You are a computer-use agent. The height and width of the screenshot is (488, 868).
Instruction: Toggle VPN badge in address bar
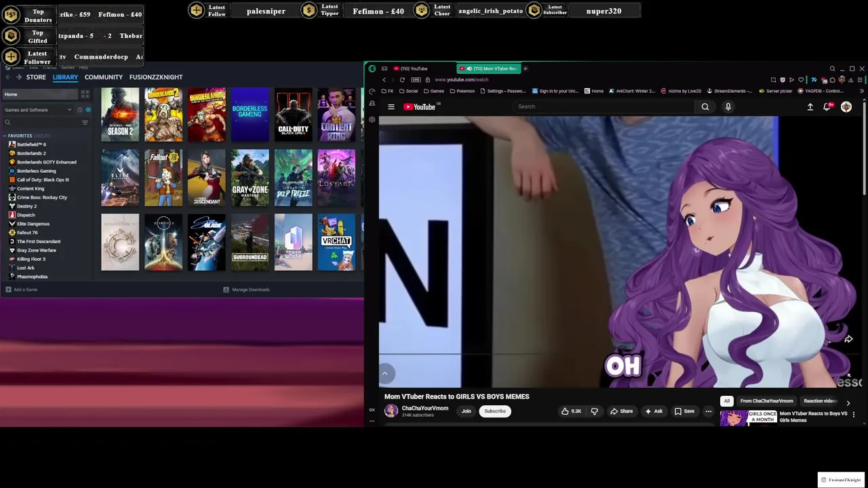416,80
